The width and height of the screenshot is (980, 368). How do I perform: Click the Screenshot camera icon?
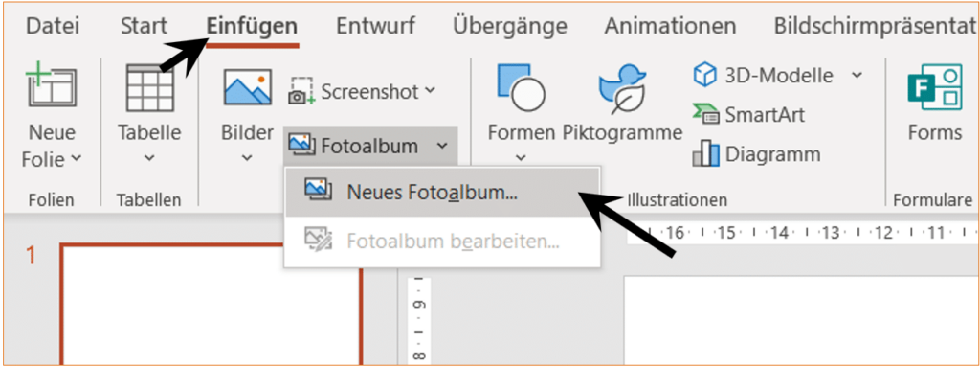(301, 91)
